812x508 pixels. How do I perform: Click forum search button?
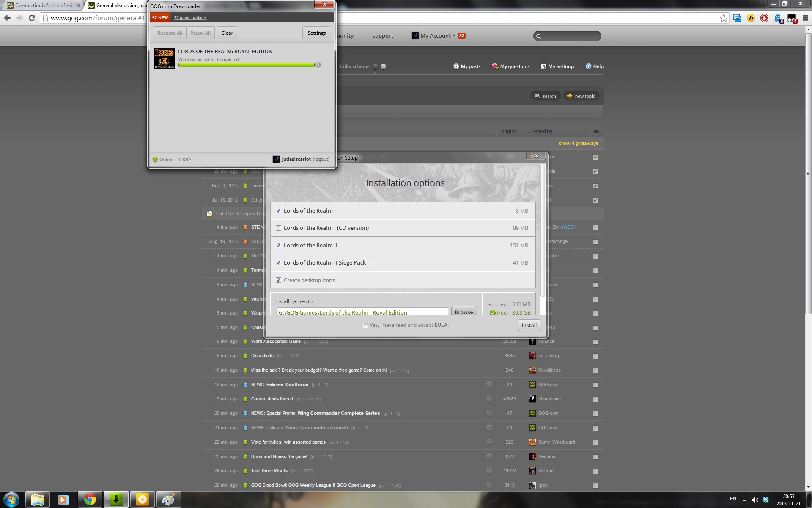click(x=546, y=96)
